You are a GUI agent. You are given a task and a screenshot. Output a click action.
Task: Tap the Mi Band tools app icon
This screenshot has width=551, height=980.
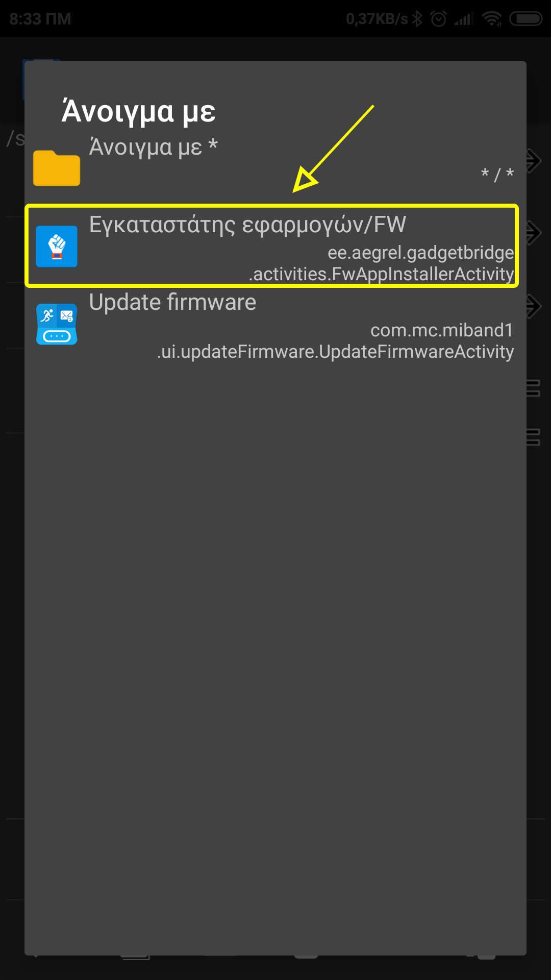57,324
